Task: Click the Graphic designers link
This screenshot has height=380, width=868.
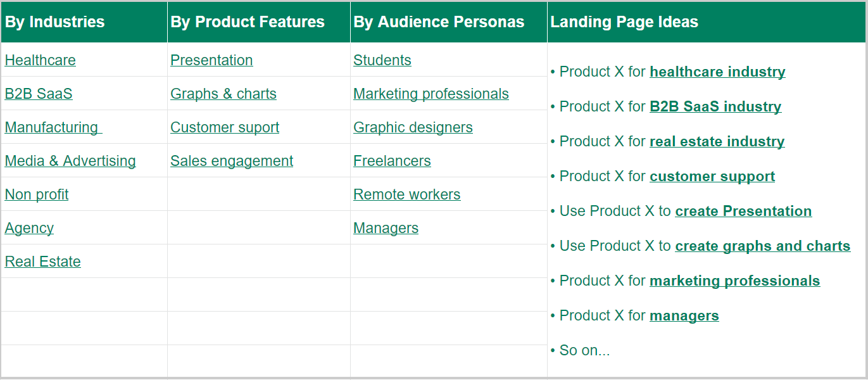Action: click(413, 127)
